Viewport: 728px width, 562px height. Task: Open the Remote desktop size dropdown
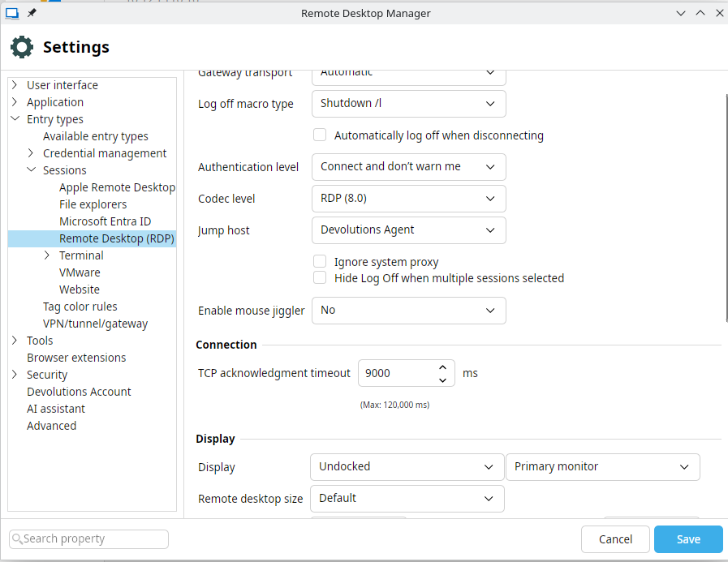pyautogui.click(x=407, y=499)
